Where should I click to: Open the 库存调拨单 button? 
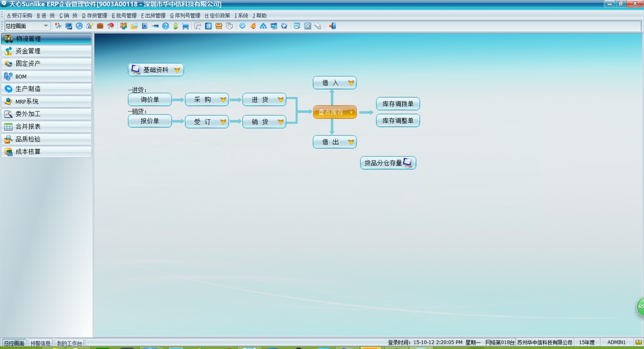click(398, 104)
